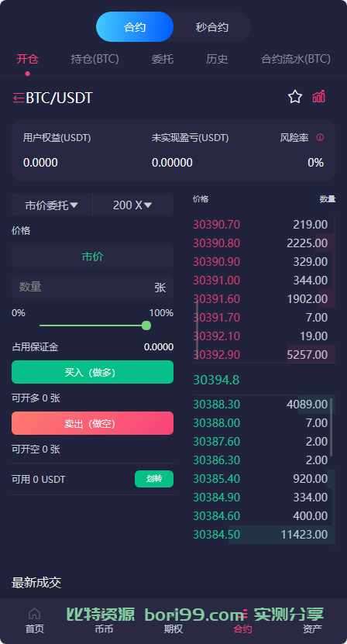Click the 卖出（做空）button
This screenshot has height=644, width=347.
coord(92,423)
